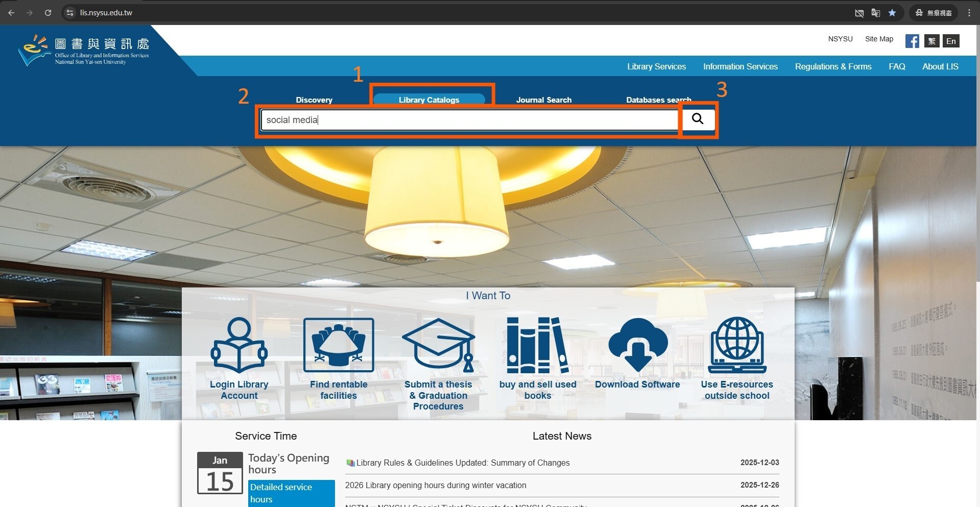This screenshot has height=507, width=980.
Task: Bookmark this page with the star icon
Action: click(x=892, y=13)
